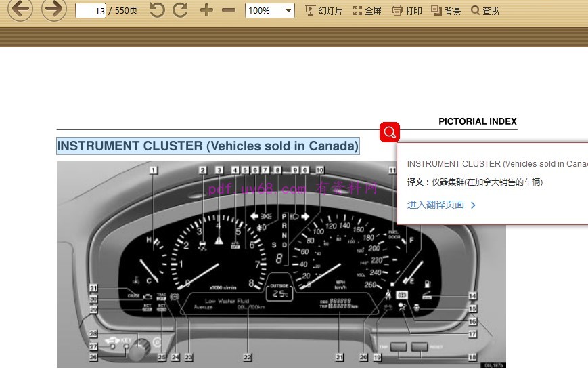Viewport: 588px width, 374px height.
Task: Print document using 打印 button
Action: pyautogui.click(x=407, y=11)
